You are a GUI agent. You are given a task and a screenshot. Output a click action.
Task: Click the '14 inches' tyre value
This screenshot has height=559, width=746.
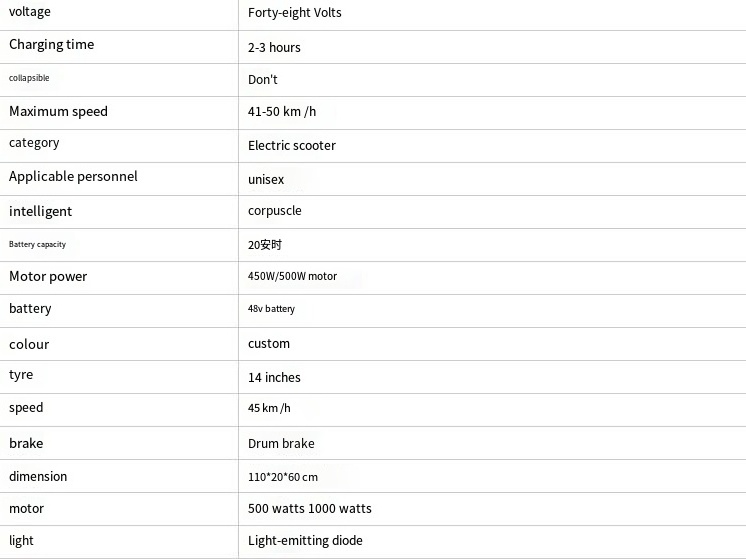point(274,377)
